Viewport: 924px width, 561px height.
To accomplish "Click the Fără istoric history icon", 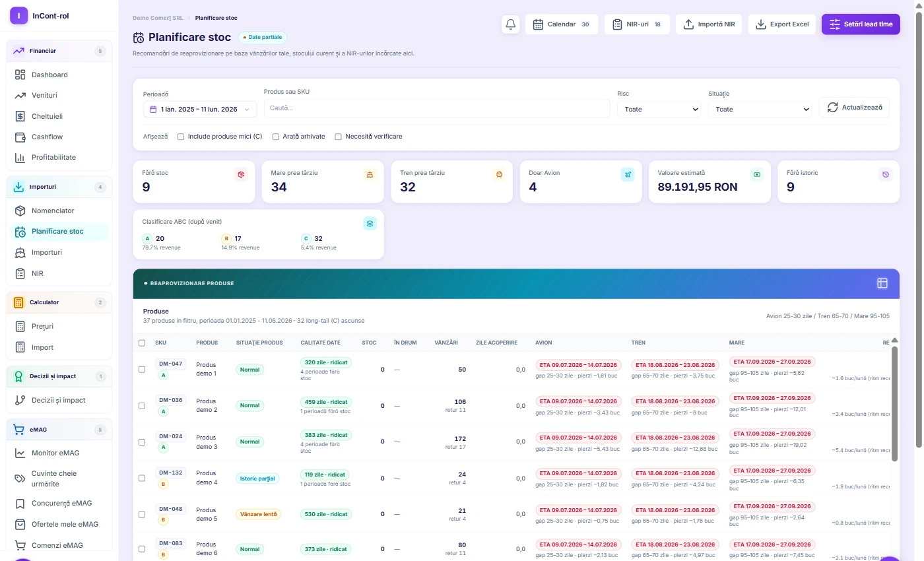I will coord(886,174).
